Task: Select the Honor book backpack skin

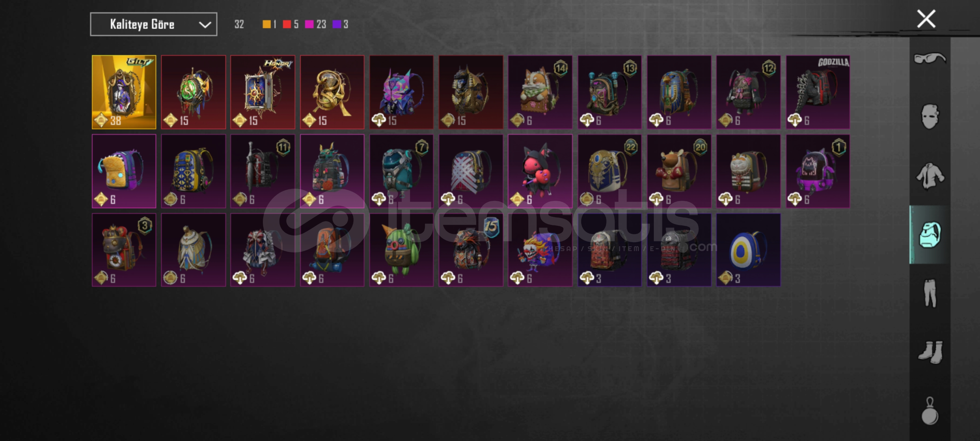Action: point(262,92)
